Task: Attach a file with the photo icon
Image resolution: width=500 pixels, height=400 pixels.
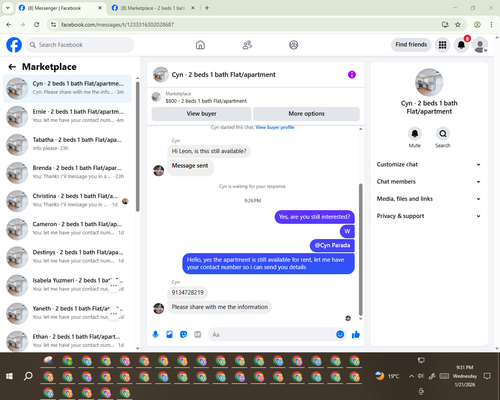Action: (x=169, y=334)
